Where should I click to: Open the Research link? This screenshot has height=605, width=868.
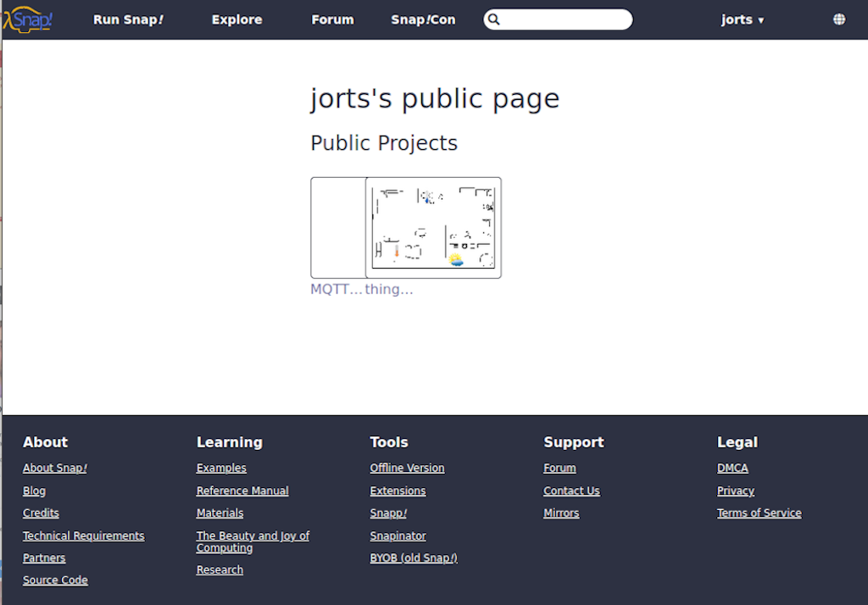coord(220,569)
